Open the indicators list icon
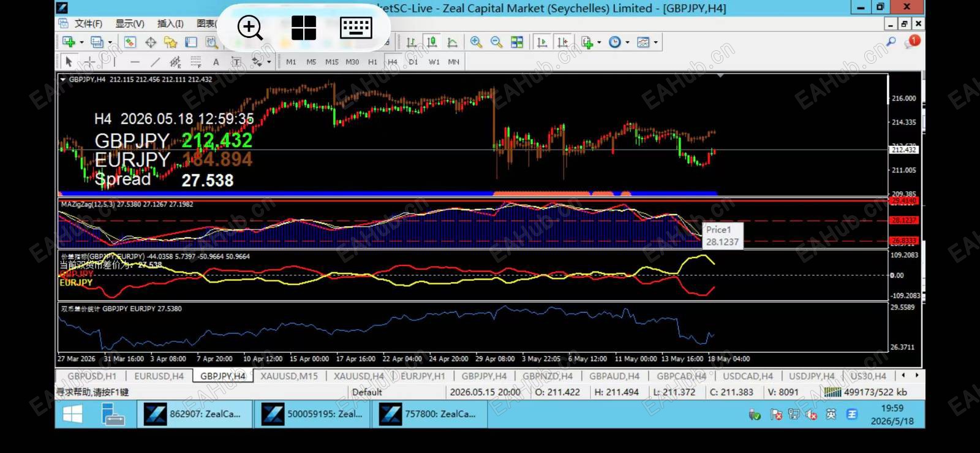Screen dimensions: 980x453 click(587, 42)
